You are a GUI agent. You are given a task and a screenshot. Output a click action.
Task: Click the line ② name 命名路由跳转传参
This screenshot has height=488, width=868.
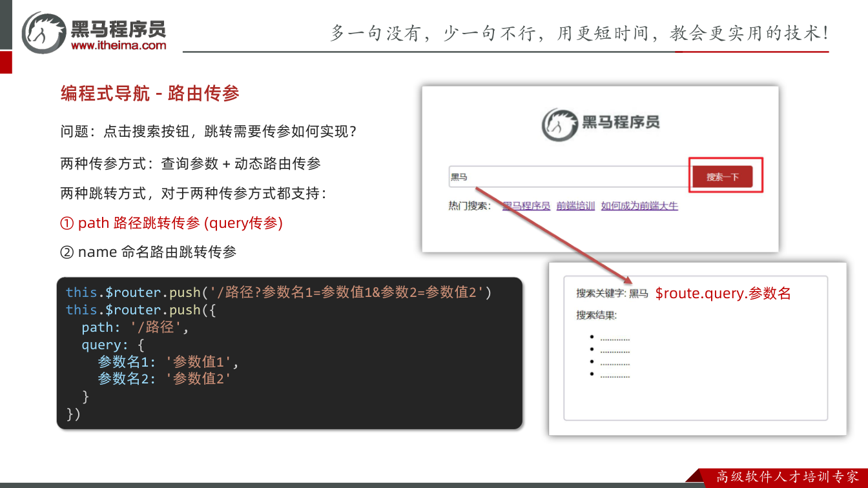coord(148,252)
